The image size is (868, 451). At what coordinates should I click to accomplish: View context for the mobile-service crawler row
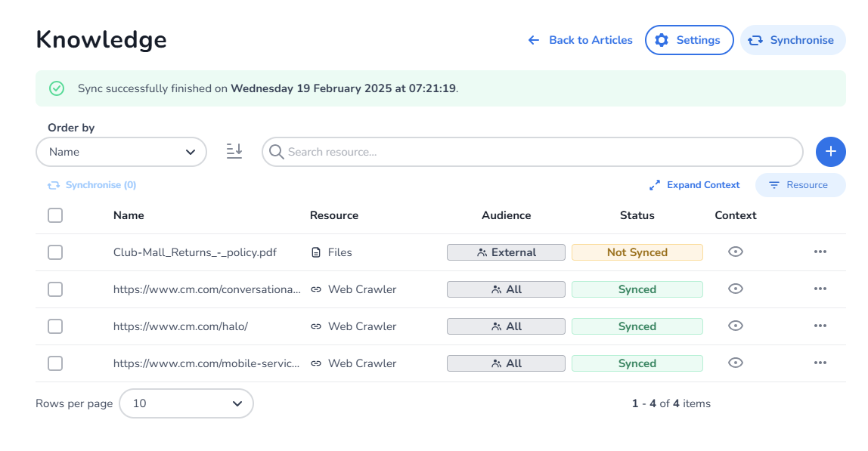click(735, 363)
